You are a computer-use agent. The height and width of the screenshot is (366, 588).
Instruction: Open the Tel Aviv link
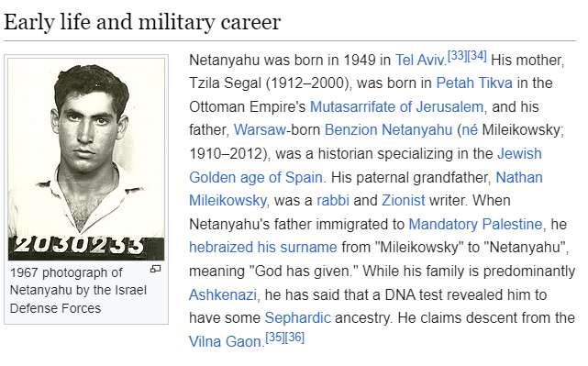419,60
